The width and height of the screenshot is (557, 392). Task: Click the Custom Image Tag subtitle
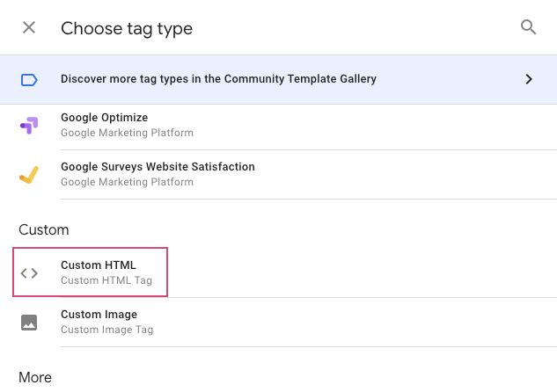(106, 330)
